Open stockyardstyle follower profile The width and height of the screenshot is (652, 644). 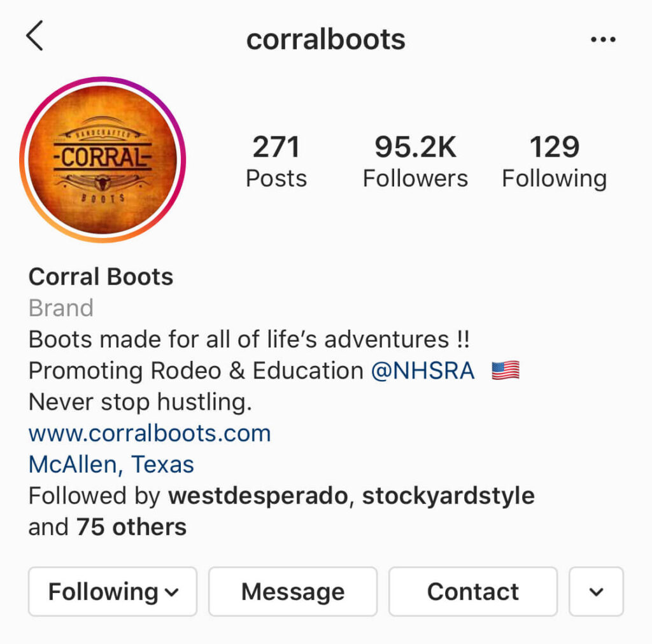click(x=448, y=496)
